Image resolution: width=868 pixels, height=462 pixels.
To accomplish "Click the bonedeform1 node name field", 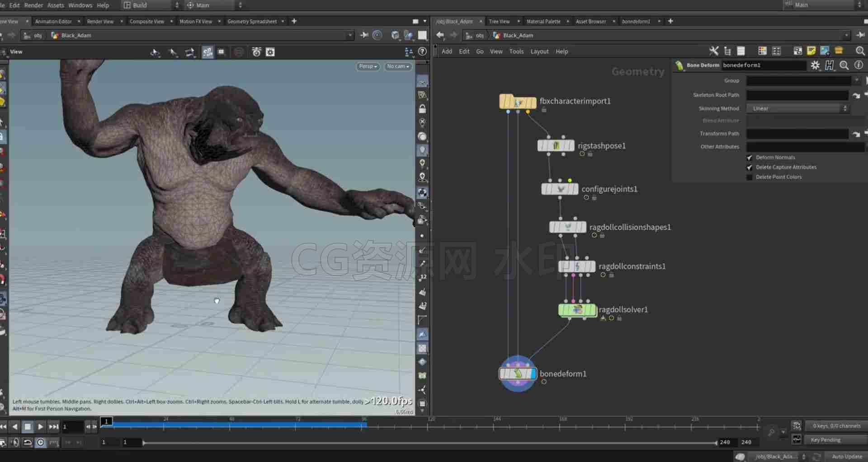I will (x=764, y=65).
